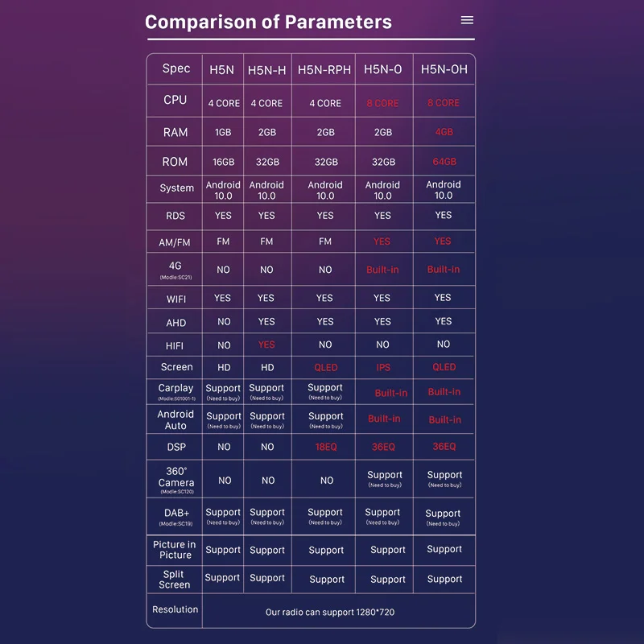644x644 pixels.
Task: Click the red 18EQ DSP value
Action: point(325,447)
